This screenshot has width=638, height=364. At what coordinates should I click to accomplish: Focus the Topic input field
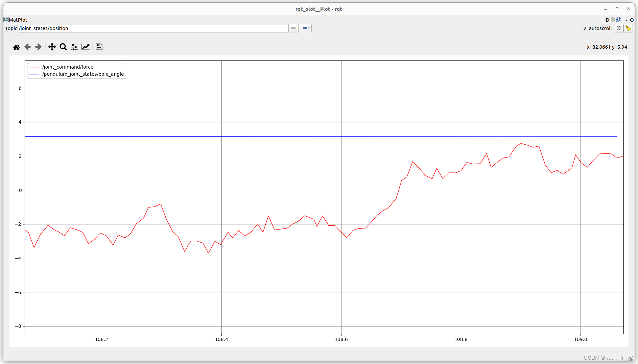[153, 28]
